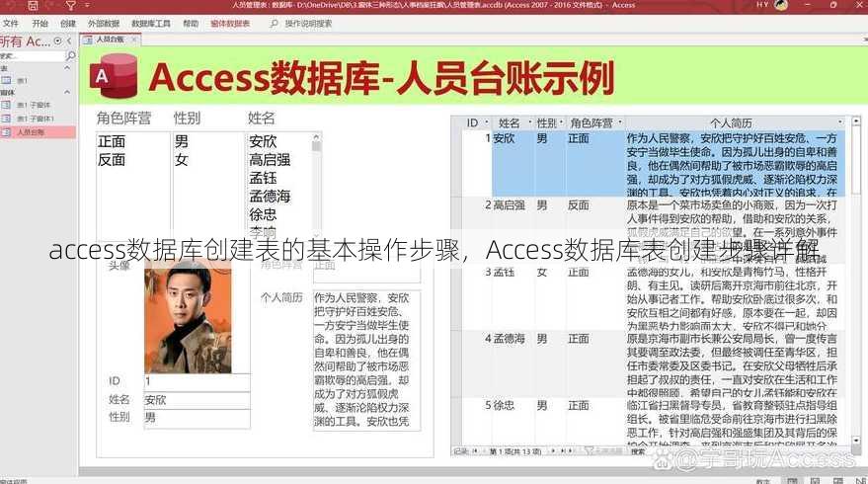The height and width of the screenshot is (484, 868).
Task: Click the 安欣 cell in datasheet row 1
Action: [513, 163]
